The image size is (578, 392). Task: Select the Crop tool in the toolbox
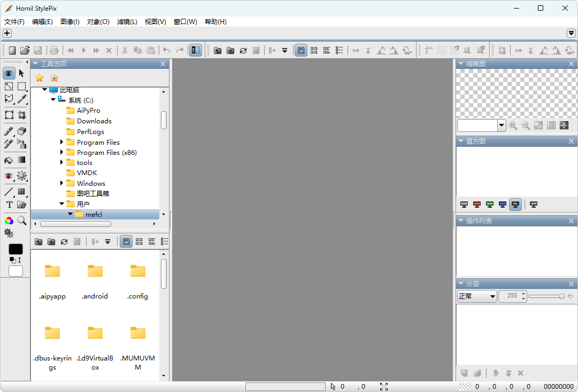tap(22, 115)
